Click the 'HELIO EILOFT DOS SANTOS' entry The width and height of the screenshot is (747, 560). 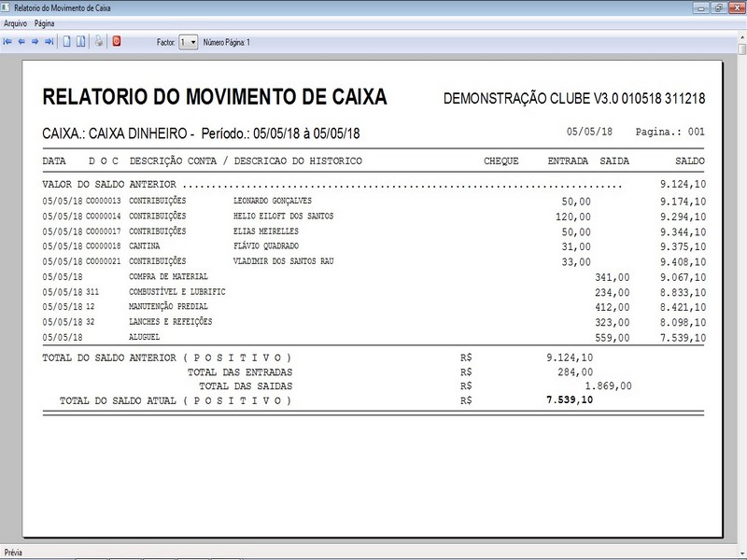click(284, 217)
